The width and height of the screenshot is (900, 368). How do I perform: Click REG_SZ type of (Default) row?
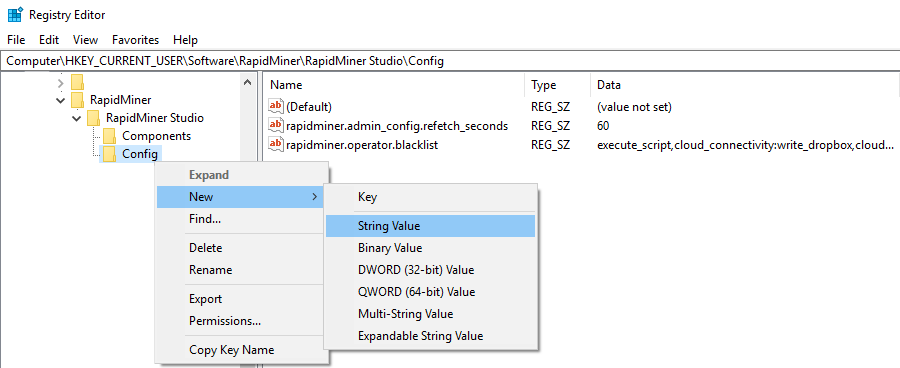point(550,107)
